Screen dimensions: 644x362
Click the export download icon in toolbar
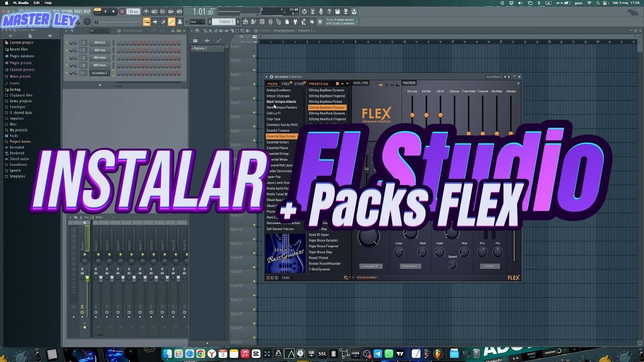[x=354, y=12]
